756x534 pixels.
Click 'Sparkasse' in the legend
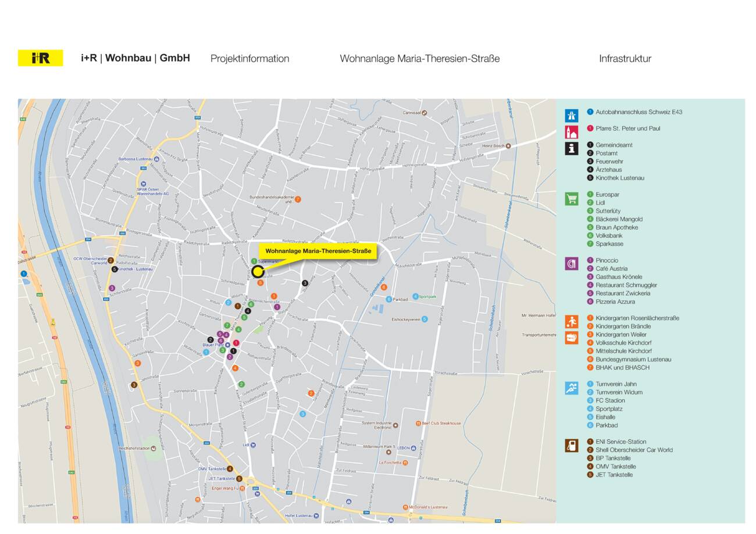tap(609, 244)
